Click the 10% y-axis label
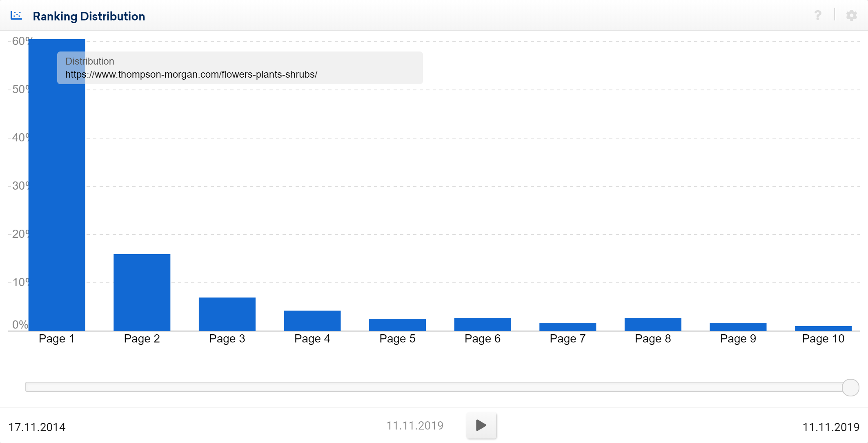Screen dimensions: 868x443 20,282
